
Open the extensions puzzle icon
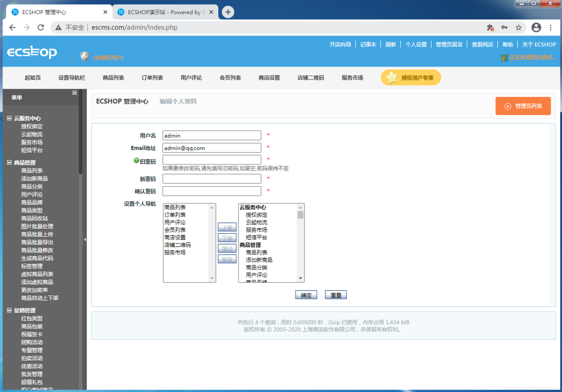pyautogui.click(x=490, y=27)
